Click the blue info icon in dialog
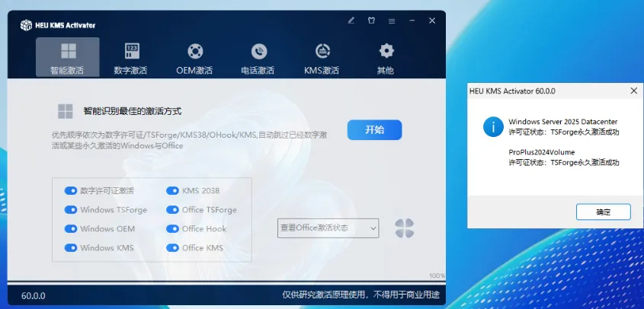Screen dimensions: 644x309 pyautogui.click(x=493, y=126)
